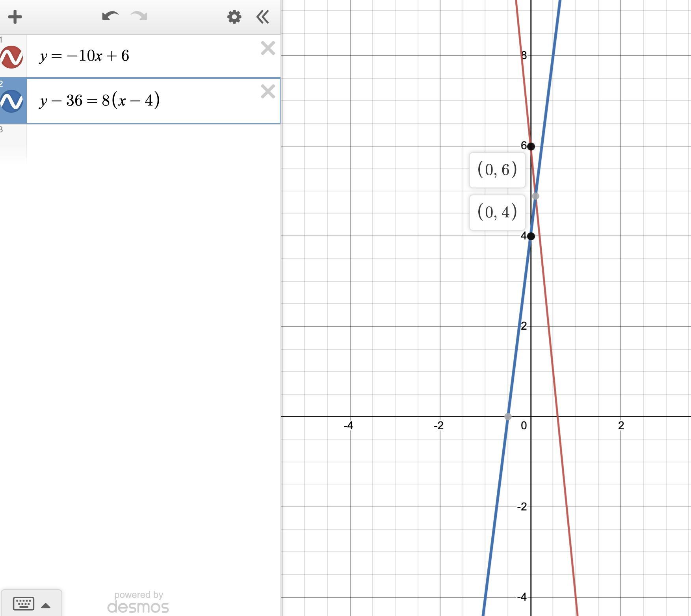Screen dimensions: 691x616
Task: Open the graph settings gear
Action: pyautogui.click(x=234, y=17)
